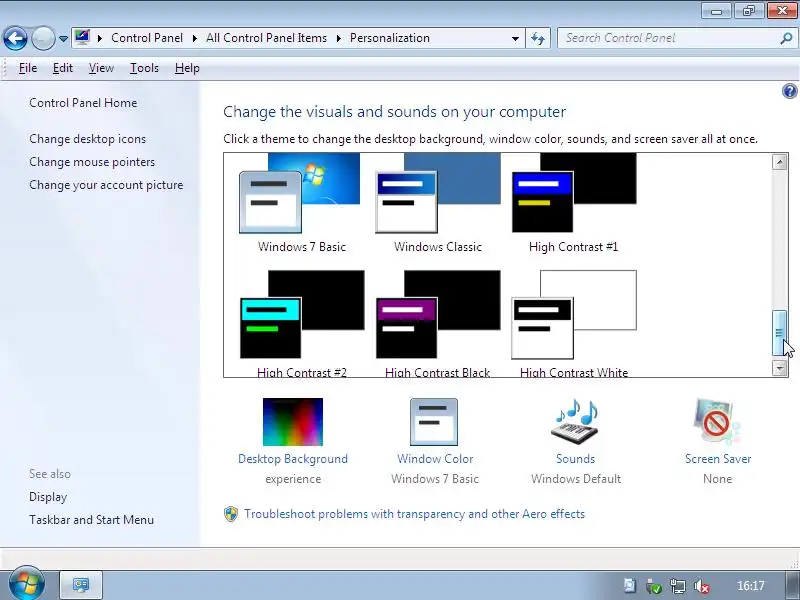Click the shield icon beside Troubleshoot link
The image size is (800, 600).
pos(231,514)
